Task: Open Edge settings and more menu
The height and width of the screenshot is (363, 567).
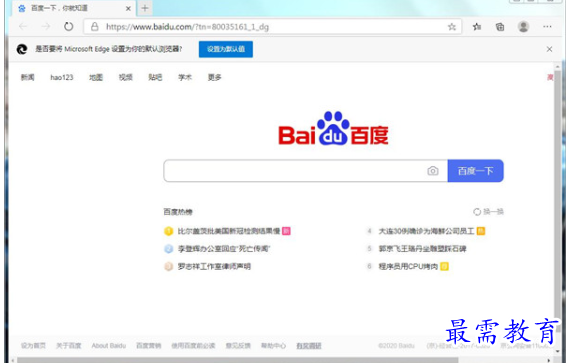Action: point(547,26)
